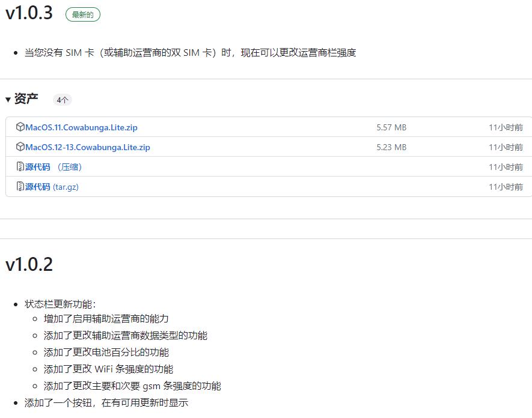Image resolution: width=532 pixels, height=418 pixels.
Task: Download MacOS.12-13.Cowabunga.Lite.zip
Action: point(87,147)
